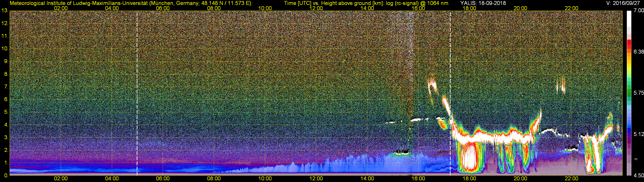Click the 04:00 label on the bottom time axis
Screen dimensions: 644x182
(112, 179)
